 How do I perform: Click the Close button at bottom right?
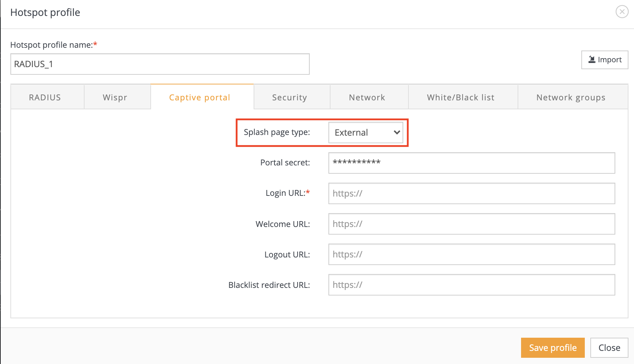click(x=609, y=347)
